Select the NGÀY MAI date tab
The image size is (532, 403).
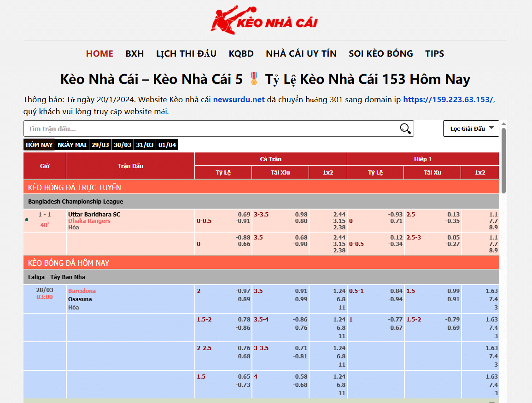pyautogui.click(x=72, y=145)
